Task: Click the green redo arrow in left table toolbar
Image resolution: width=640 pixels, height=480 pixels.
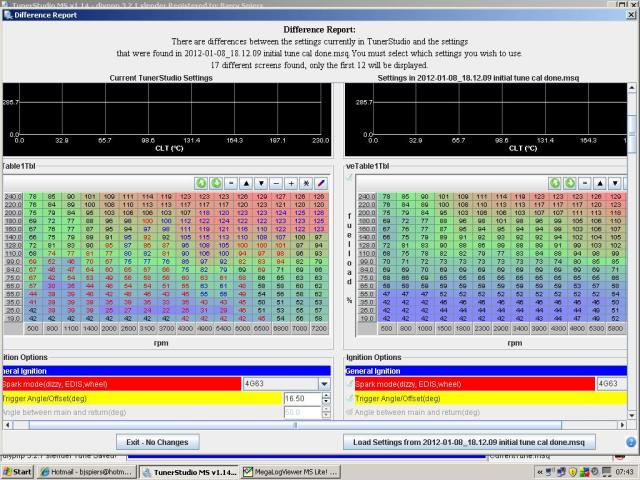Action: (x=216, y=184)
